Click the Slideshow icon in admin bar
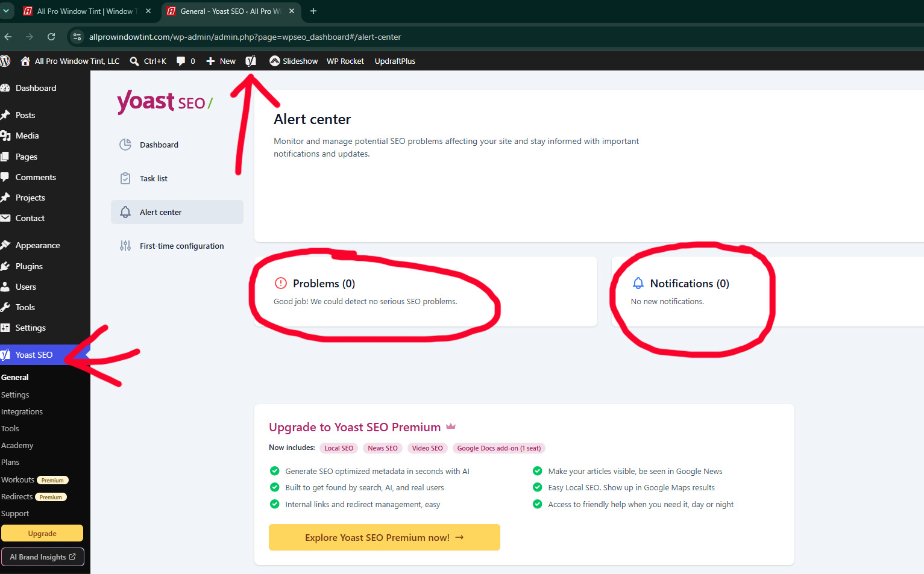The image size is (924, 574). tap(274, 61)
